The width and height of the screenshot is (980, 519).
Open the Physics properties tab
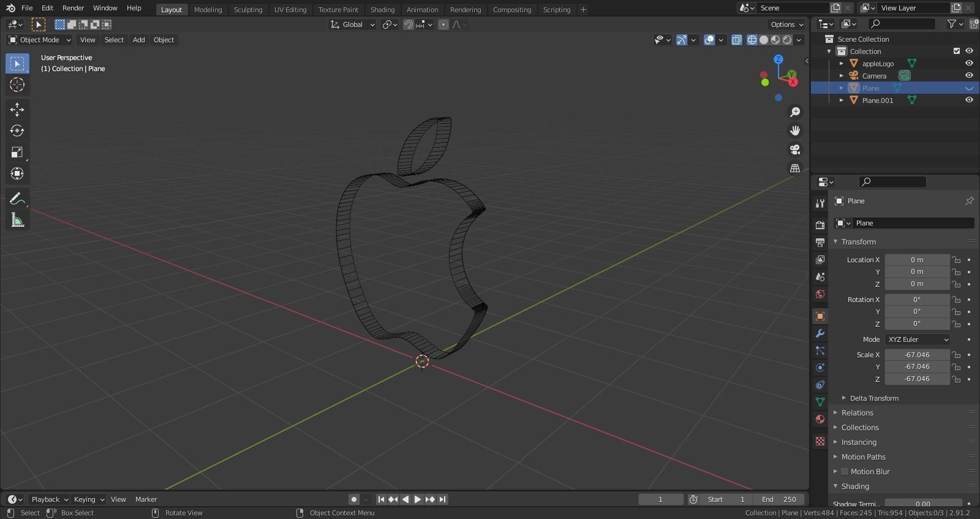coord(820,368)
